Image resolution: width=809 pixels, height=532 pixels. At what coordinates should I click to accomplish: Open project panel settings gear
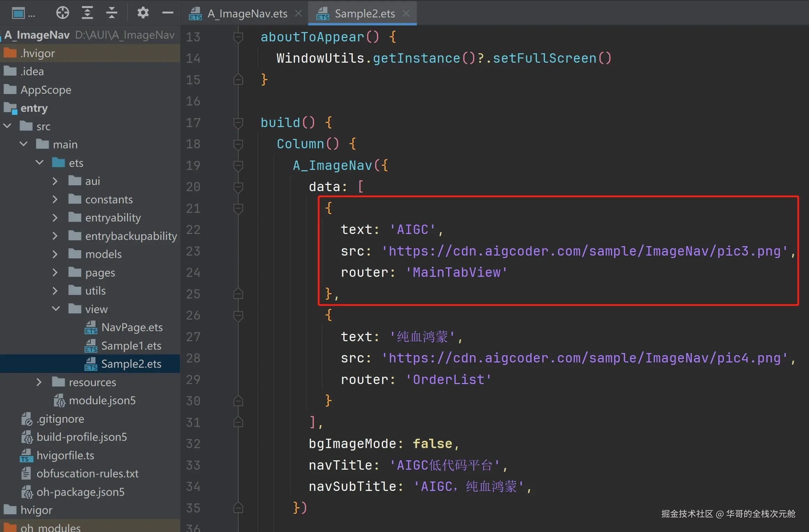click(x=143, y=13)
